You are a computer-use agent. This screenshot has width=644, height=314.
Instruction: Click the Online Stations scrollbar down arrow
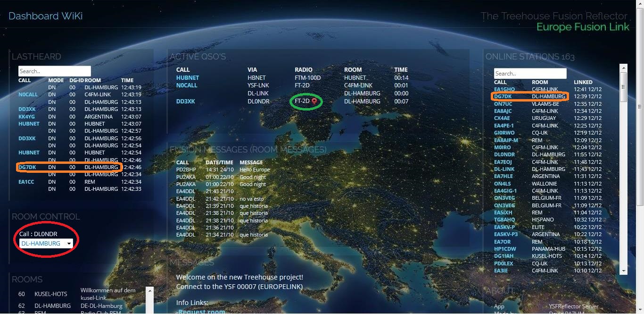point(623,271)
